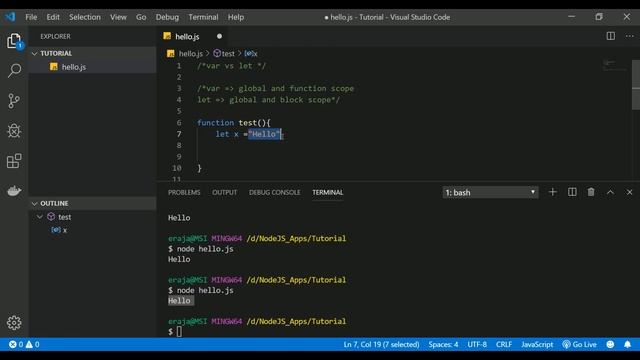This screenshot has height=360, width=640.
Task: Open the Edit menu
Action: [x=53, y=17]
